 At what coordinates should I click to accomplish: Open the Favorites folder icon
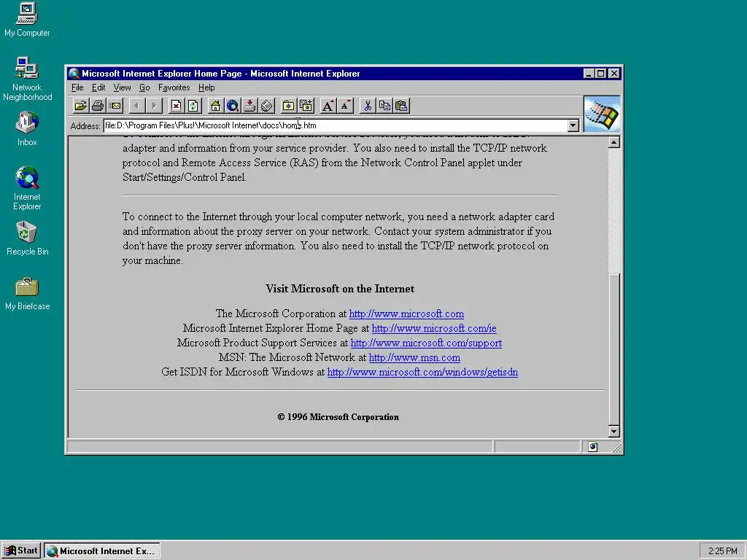coord(288,106)
